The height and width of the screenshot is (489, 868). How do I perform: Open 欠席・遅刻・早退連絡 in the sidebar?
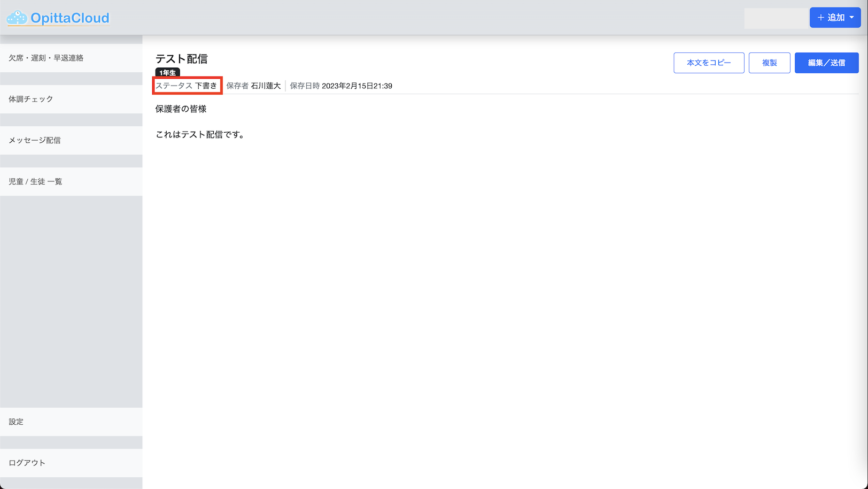click(x=71, y=58)
